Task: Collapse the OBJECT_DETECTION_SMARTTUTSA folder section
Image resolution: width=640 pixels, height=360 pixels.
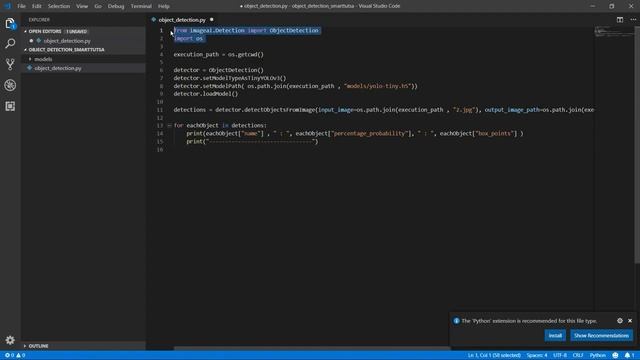Action: click(25, 50)
